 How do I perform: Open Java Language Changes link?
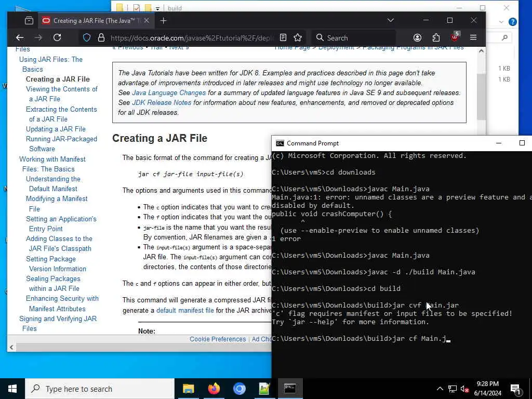coord(169,93)
